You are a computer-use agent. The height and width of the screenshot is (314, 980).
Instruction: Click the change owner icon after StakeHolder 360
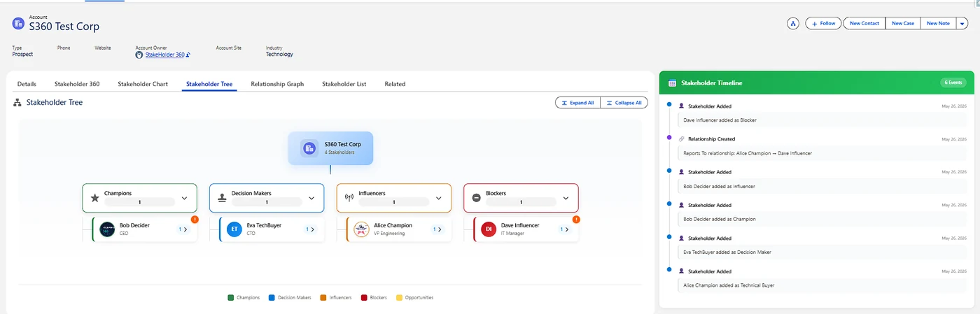(x=188, y=55)
